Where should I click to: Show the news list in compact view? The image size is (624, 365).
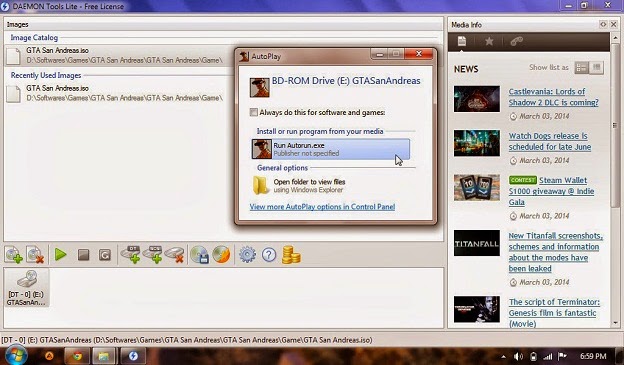[597, 68]
